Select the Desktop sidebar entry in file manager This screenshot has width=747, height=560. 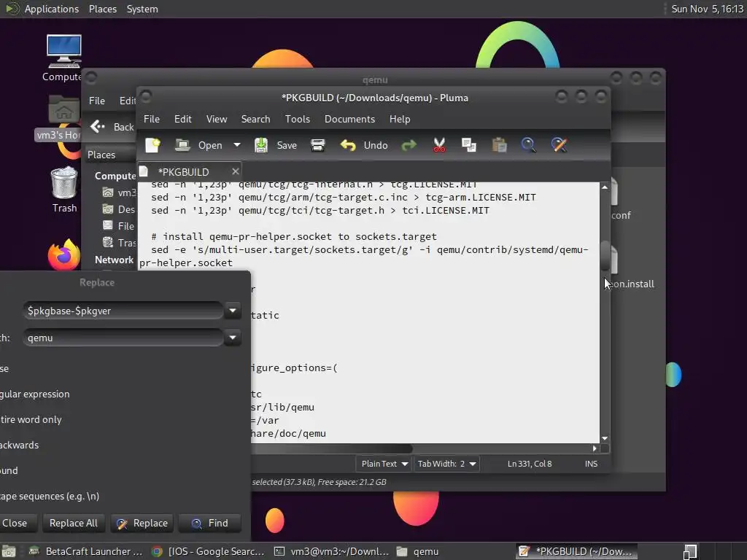click(x=119, y=209)
